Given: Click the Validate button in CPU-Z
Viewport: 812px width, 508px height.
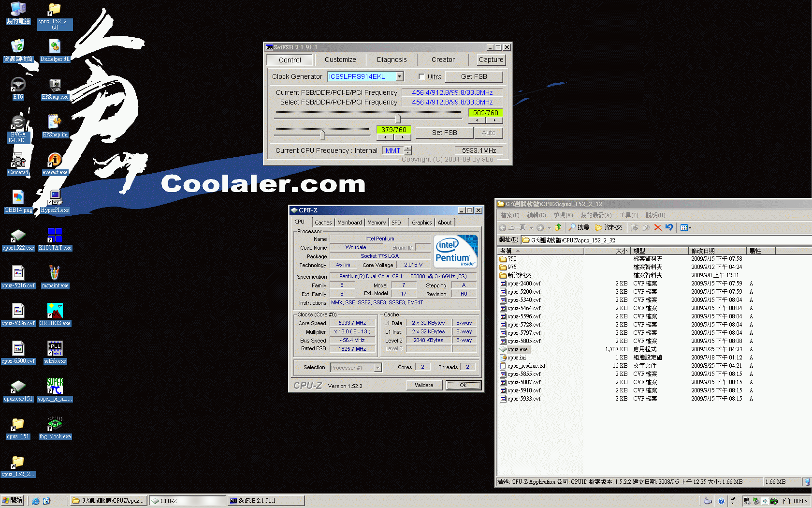Looking at the screenshot, I should coord(424,385).
